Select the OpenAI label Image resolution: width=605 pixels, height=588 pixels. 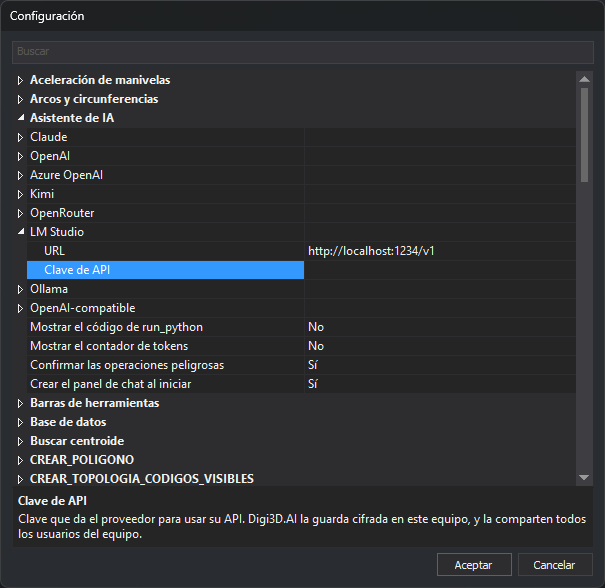pos(50,156)
